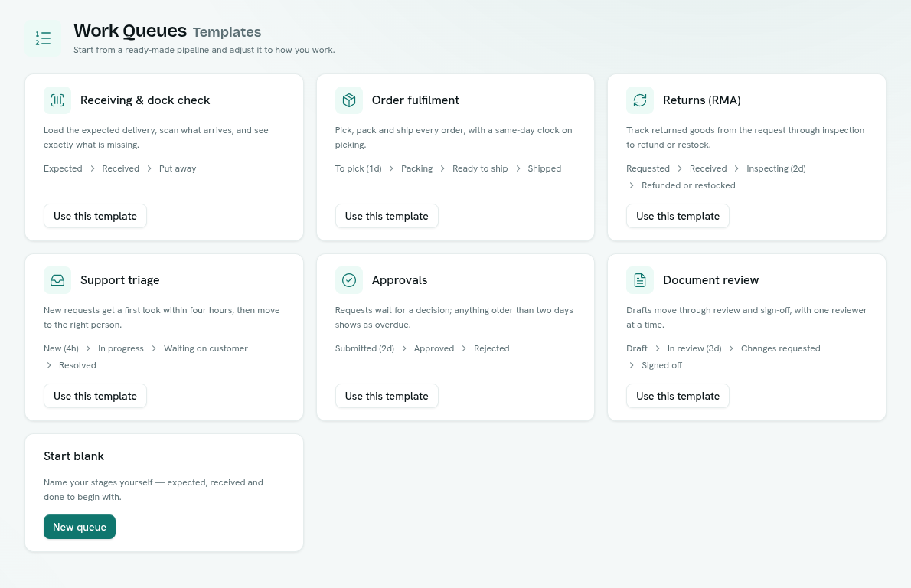Click the "Put away" stage label
911x588 pixels.
click(178, 168)
